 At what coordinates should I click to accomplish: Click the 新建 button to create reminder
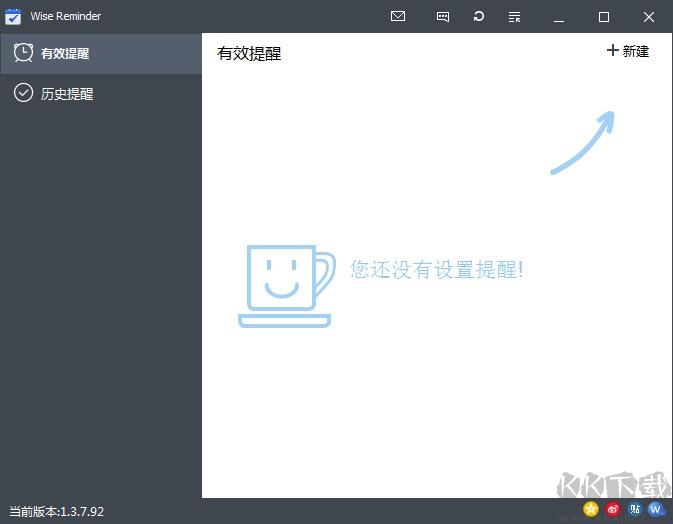pos(628,51)
